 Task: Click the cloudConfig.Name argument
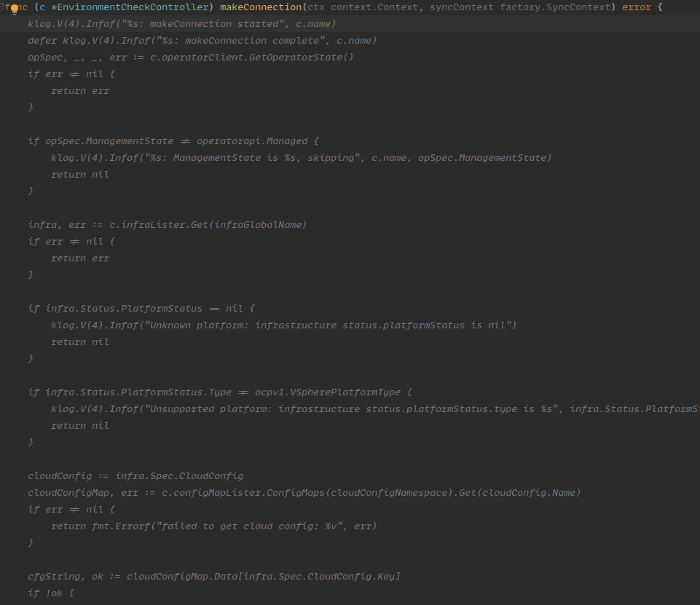tap(529, 493)
